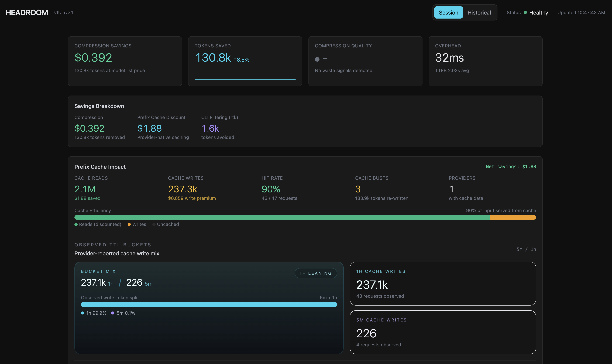Click the version label v0.5.21
Viewport: 612px width, 364px height.
tap(64, 12)
